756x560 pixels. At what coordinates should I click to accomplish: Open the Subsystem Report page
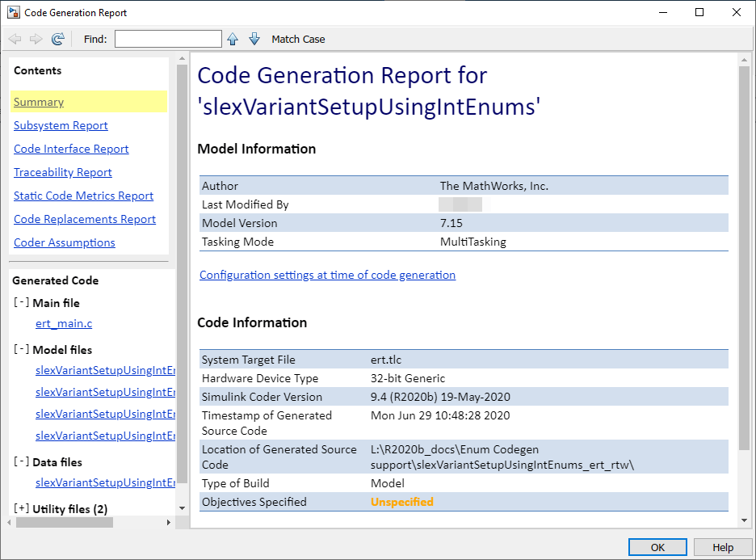(61, 125)
